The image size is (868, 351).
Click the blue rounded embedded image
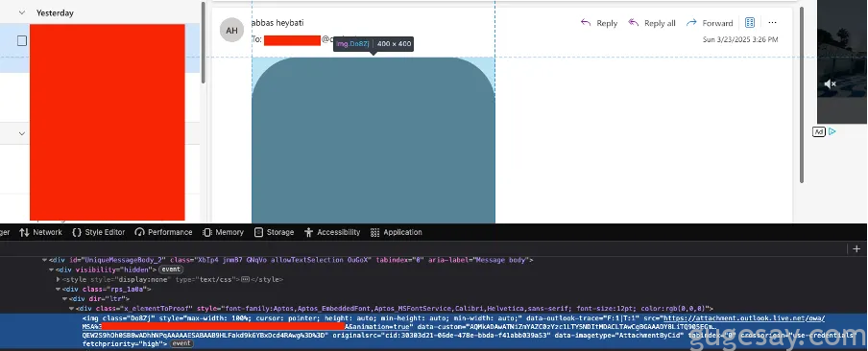[374, 140]
